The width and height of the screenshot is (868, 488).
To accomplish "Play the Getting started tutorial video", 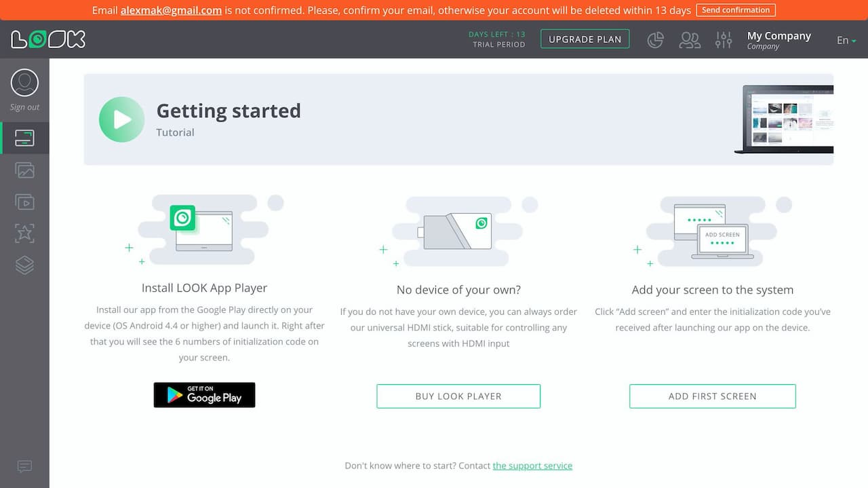I will pos(122,119).
